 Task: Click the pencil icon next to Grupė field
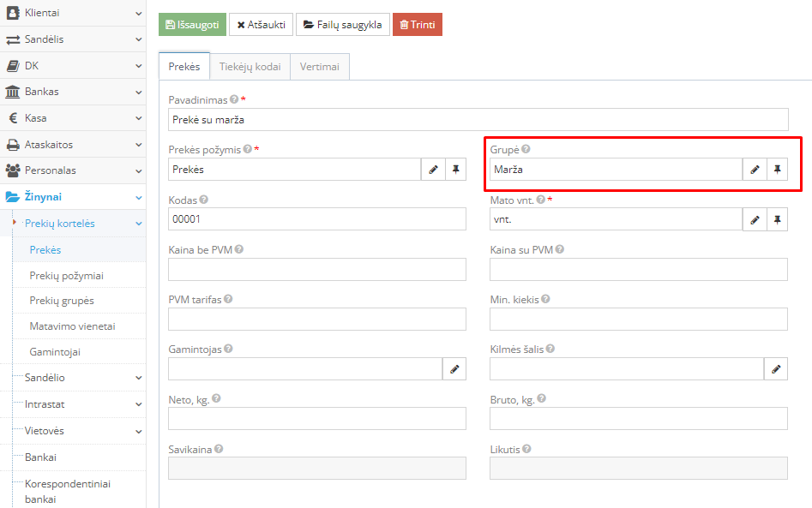click(755, 170)
